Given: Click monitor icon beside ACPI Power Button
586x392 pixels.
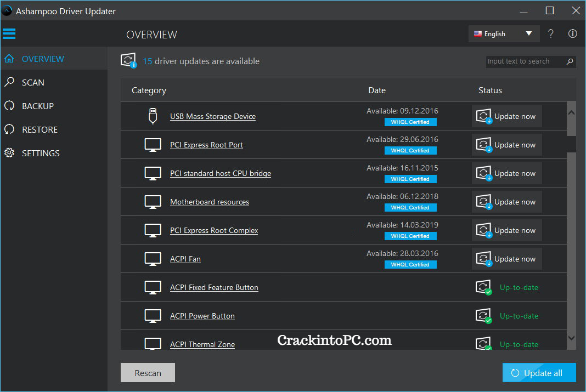Looking at the screenshot, I should (x=153, y=316).
